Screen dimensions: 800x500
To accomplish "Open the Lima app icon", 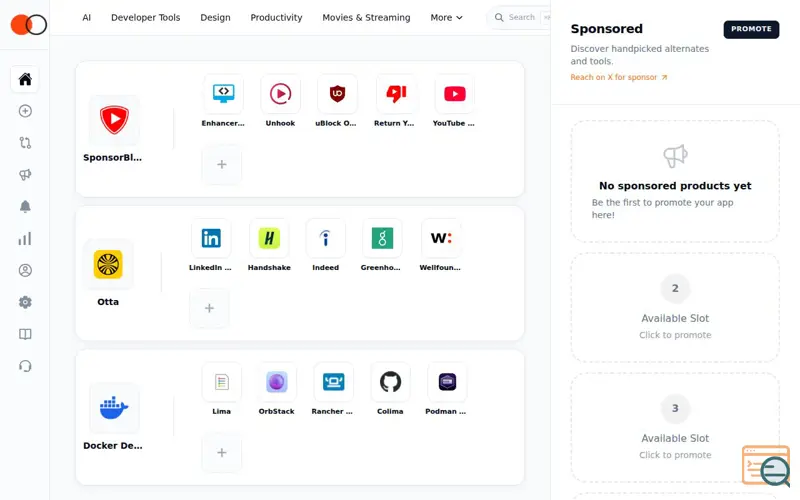I will (222, 382).
